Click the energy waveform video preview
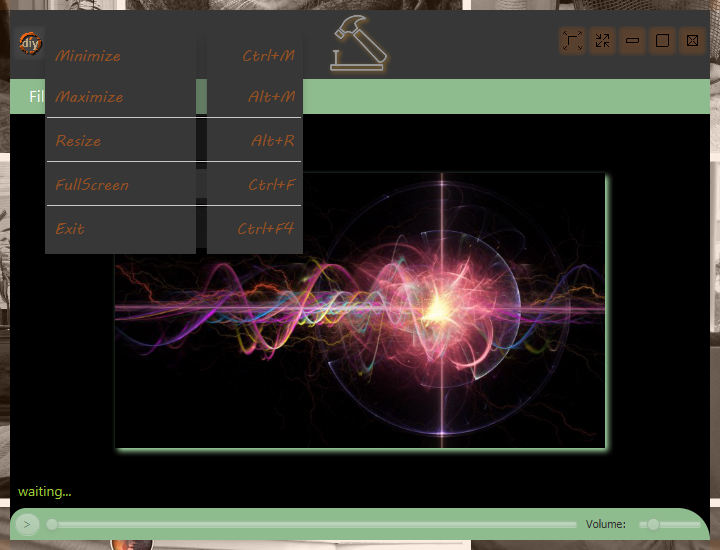Screen dimensions: 720x550 (x=360, y=310)
